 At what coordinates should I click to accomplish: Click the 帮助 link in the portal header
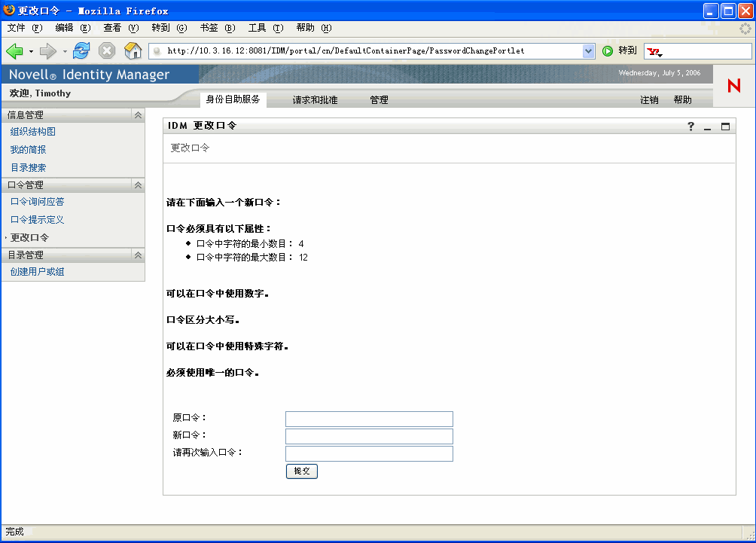click(x=683, y=100)
